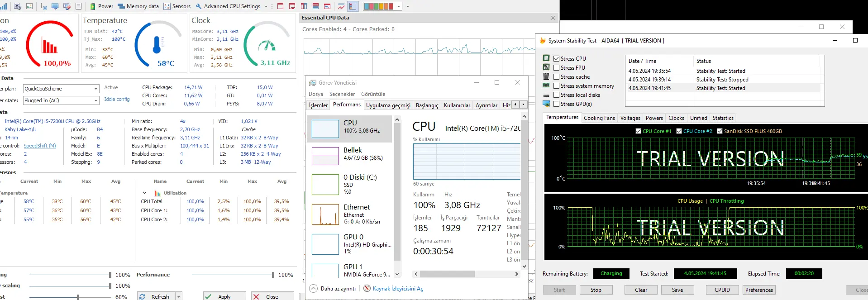
Task: Click the Refresh button
Action: click(156, 296)
